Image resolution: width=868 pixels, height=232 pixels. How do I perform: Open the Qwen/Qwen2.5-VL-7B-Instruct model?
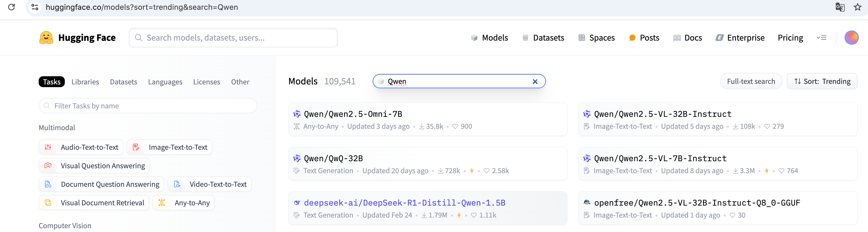[661, 158]
